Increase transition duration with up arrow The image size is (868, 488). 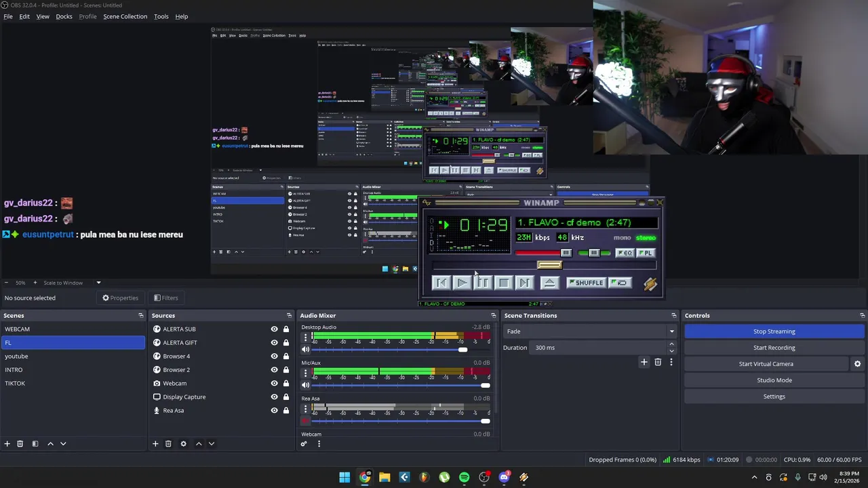pos(671,344)
